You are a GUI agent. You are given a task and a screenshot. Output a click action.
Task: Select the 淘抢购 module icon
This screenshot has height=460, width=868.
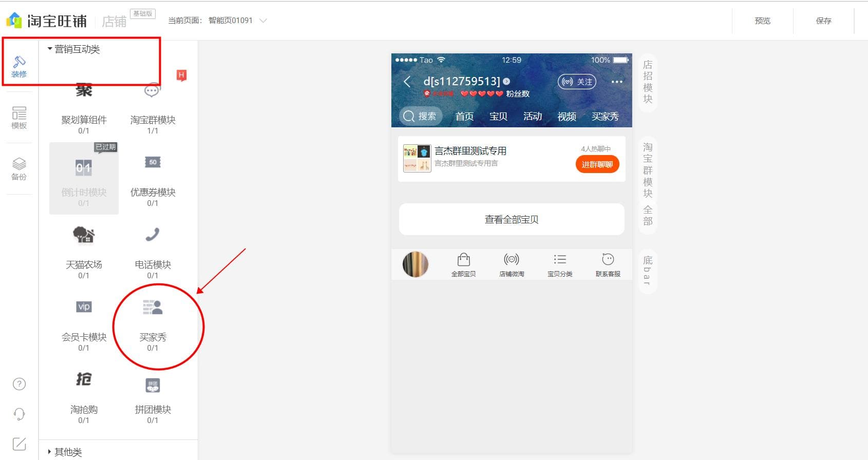pos(84,379)
